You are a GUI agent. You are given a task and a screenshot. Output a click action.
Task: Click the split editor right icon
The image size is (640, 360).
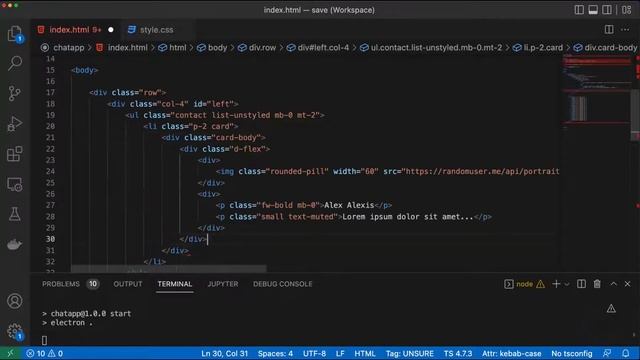tap(609, 29)
